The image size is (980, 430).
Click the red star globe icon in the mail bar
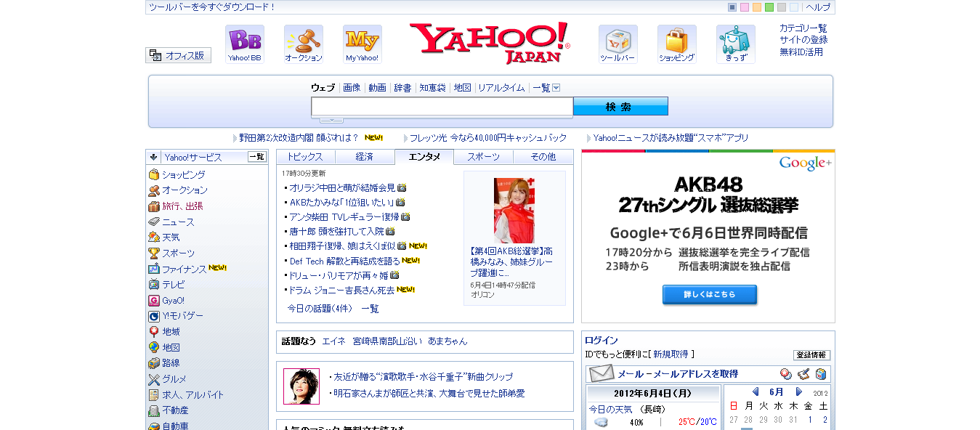click(786, 374)
